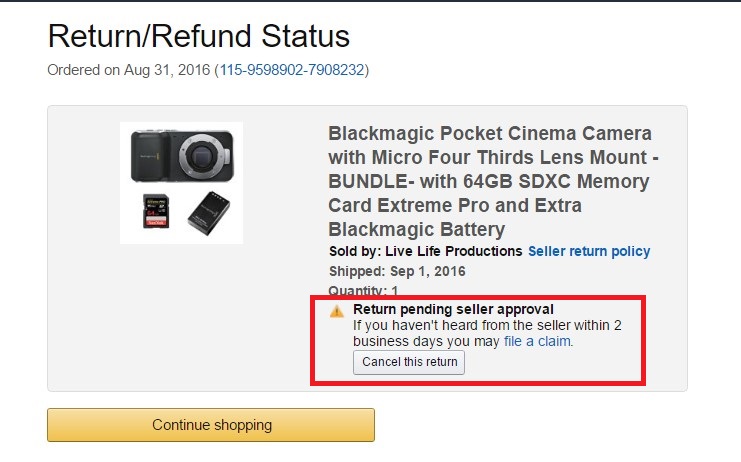Image resolution: width=741 pixels, height=462 pixels.
Task: Click the Return/Refund Status heading
Action: pyautogui.click(x=199, y=37)
